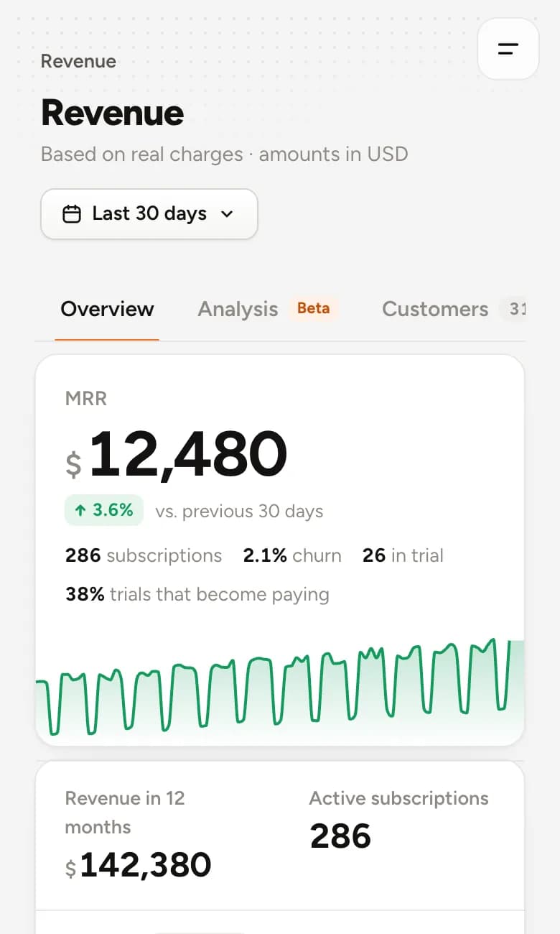Click the Revenue in 12 months value

click(139, 865)
